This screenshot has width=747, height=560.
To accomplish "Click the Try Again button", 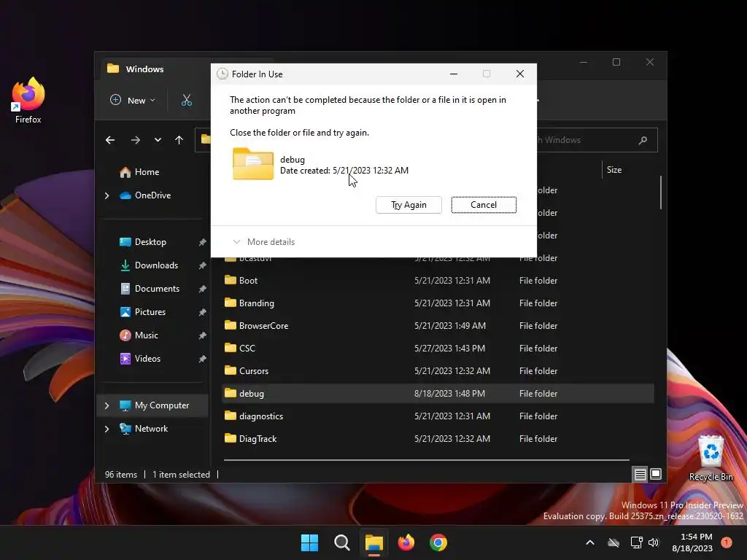I will (x=409, y=205).
